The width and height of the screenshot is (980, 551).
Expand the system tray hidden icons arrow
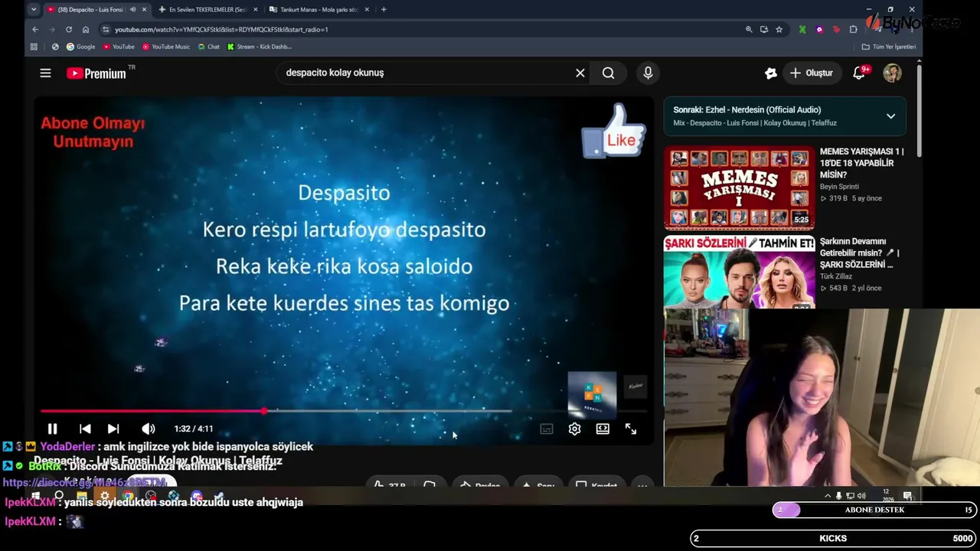[827, 496]
